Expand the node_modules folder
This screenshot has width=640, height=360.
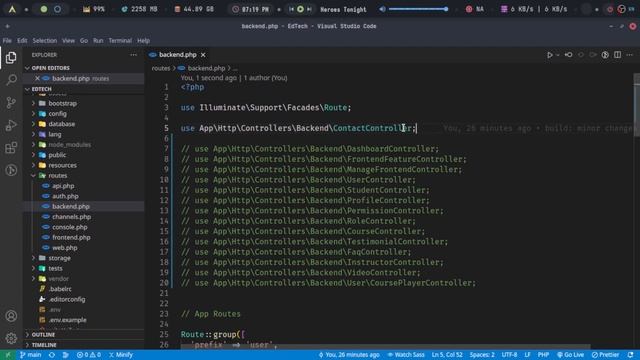click(69, 144)
